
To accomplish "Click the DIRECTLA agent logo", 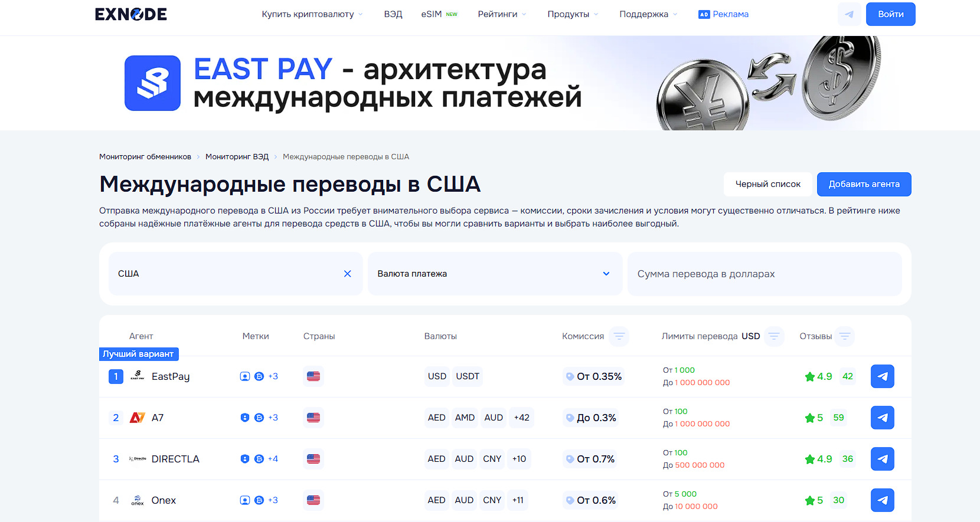I will pos(138,459).
